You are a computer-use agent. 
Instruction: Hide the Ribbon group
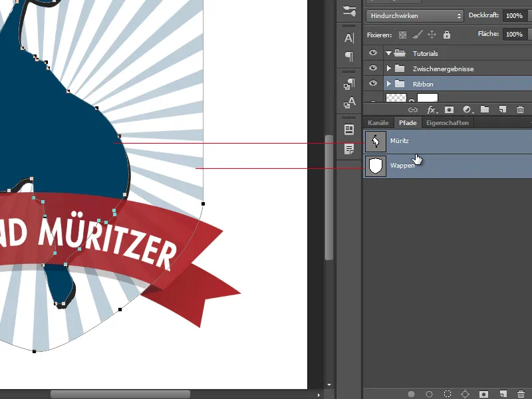pos(373,83)
